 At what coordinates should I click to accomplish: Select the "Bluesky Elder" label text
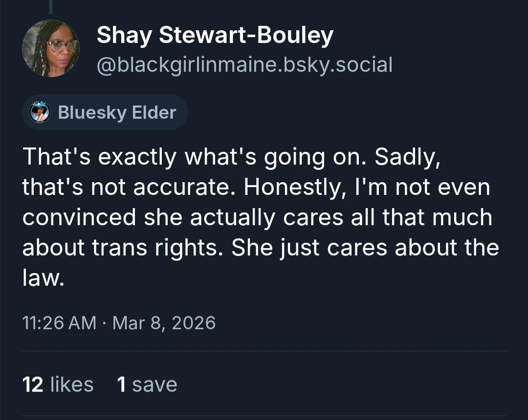coord(117,112)
